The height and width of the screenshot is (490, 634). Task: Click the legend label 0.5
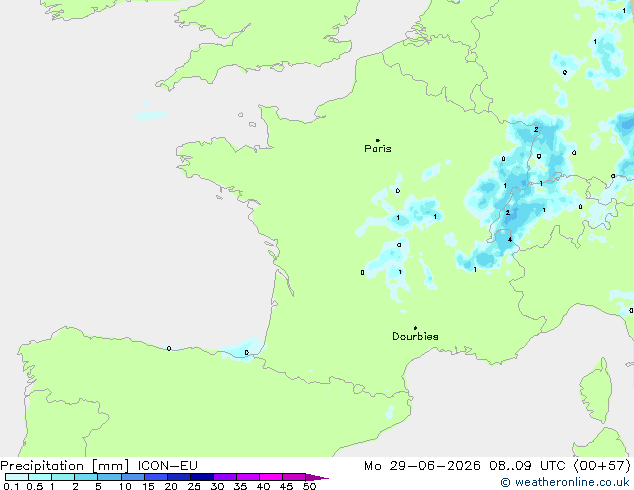pyautogui.click(x=35, y=486)
